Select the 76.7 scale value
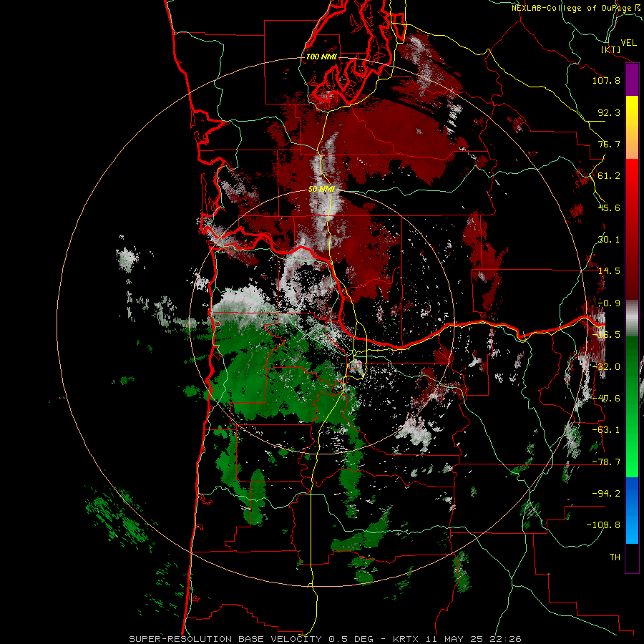Screen dimensions: 644x644 [609, 144]
